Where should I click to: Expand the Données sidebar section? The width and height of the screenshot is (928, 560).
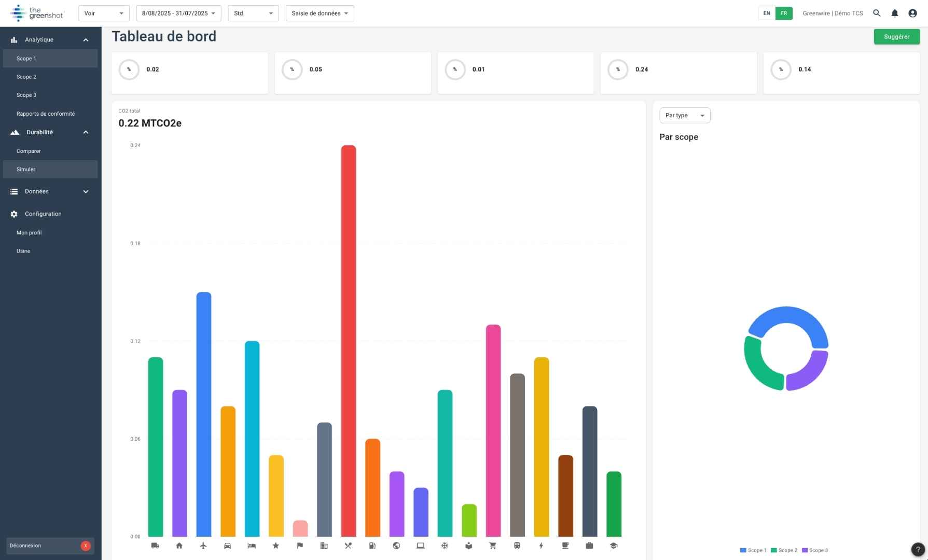click(x=50, y=192)
